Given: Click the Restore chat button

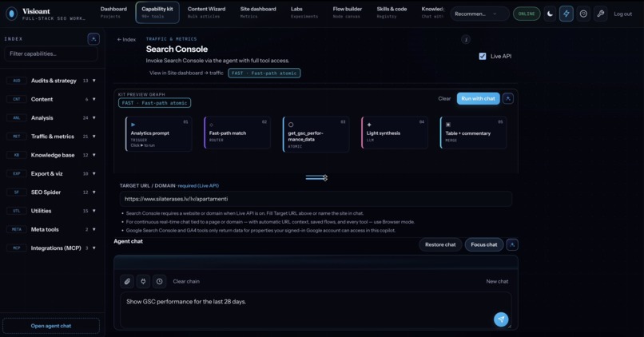Looking at the screenshot, I should pos(440,244).
